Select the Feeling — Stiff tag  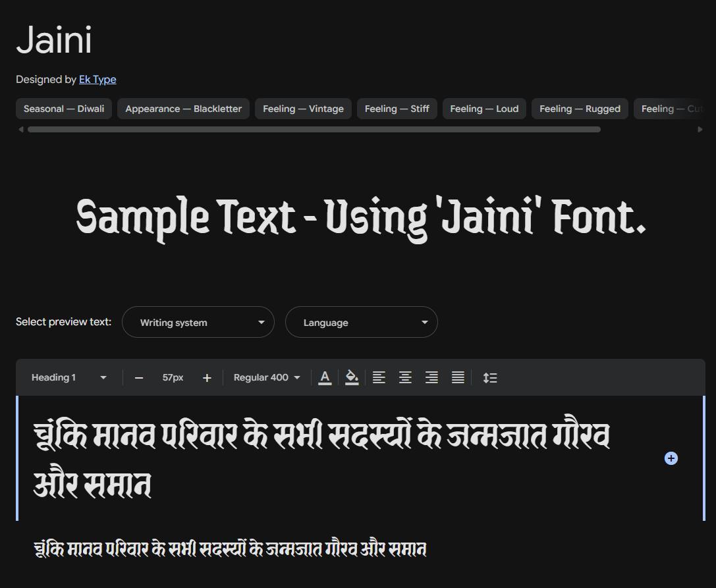[x=397, y=109]
